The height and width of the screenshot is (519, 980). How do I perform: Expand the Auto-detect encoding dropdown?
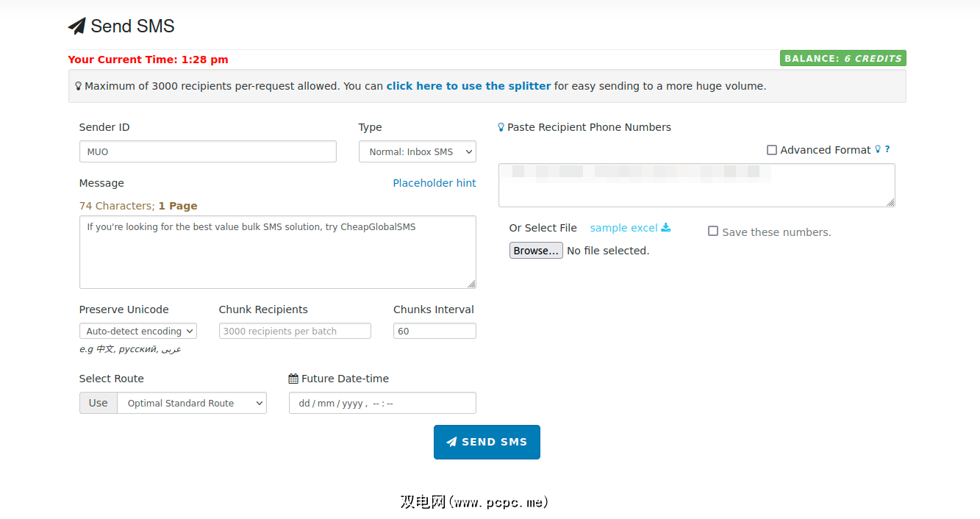click(x=137, y=332)
